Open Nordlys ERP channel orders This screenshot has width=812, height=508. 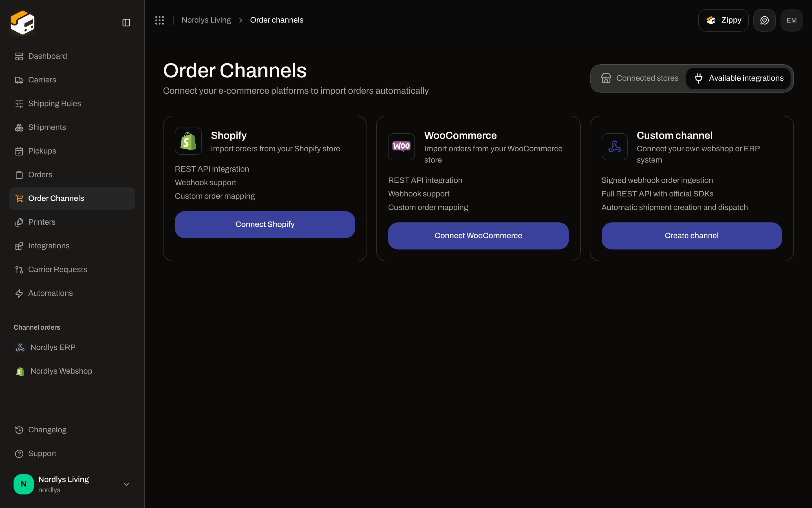[72, 347]
